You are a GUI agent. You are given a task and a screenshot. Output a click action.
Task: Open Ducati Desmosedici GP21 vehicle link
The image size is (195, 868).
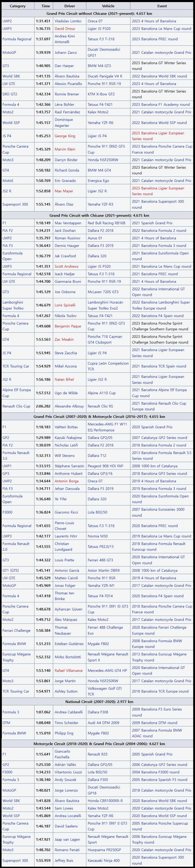pyautogui.click(x=104, y=52)
